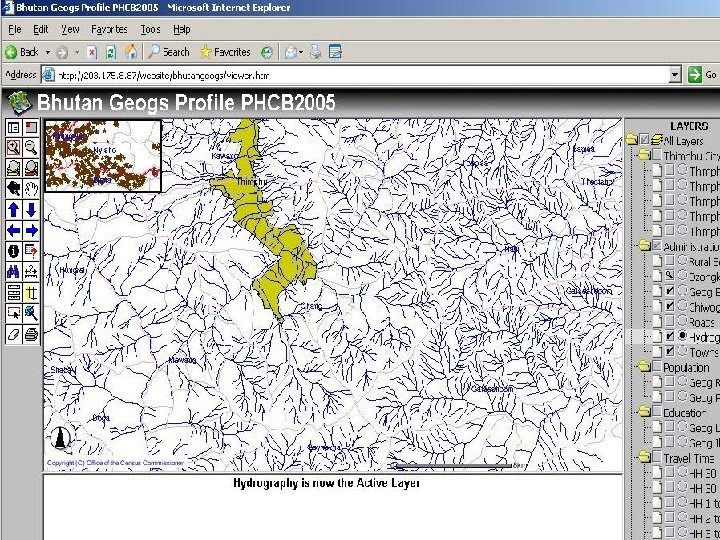Viewport: 720px width, 540px height.
Task: Click the map toolbar Print icon
Action: pos(31,334)
